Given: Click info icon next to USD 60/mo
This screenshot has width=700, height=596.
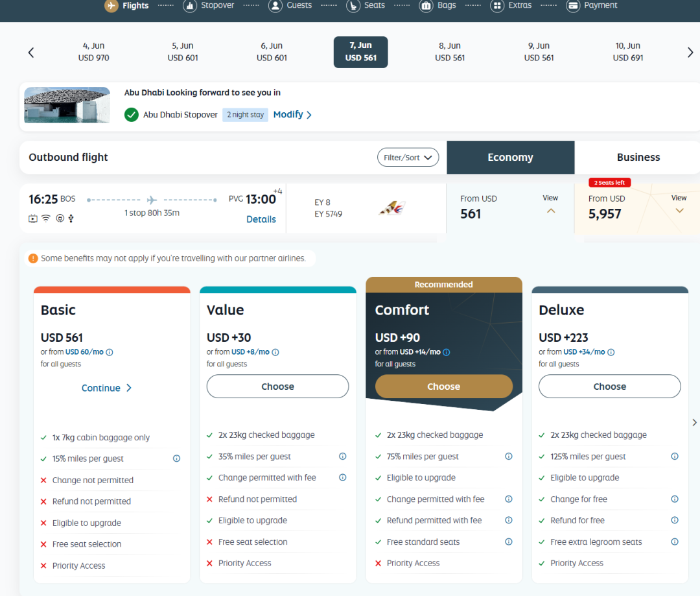Looking at the screenshot, I should pos(110,352).
